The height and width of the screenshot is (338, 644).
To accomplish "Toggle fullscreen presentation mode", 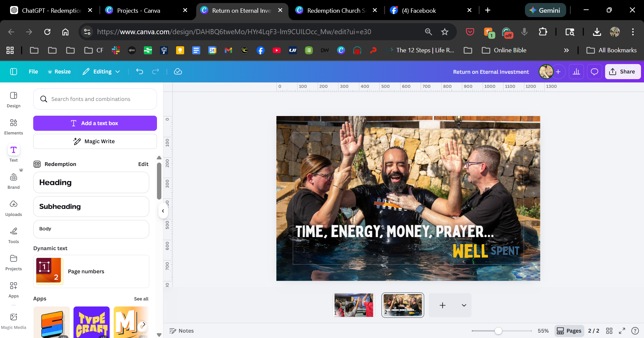I will tap(622, 331).
